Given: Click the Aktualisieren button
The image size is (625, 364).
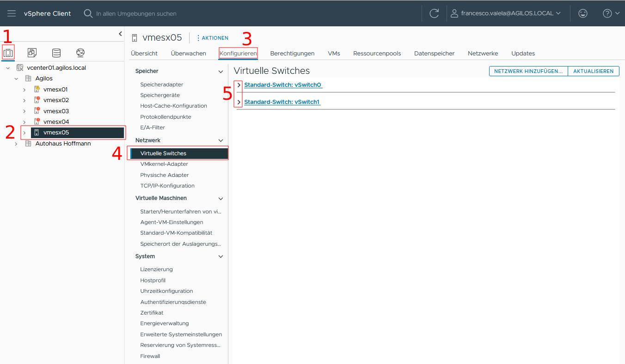Looking at the screenshot, I should coord(594,71).
